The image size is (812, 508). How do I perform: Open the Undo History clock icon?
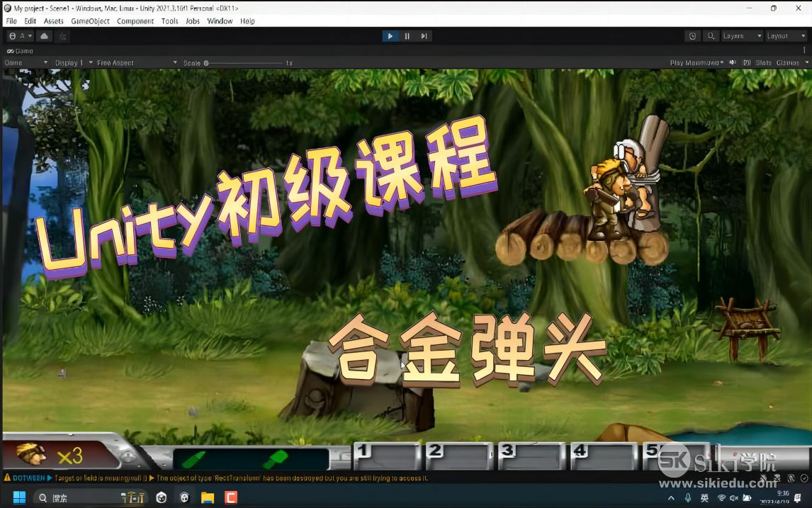click(692, 35)
